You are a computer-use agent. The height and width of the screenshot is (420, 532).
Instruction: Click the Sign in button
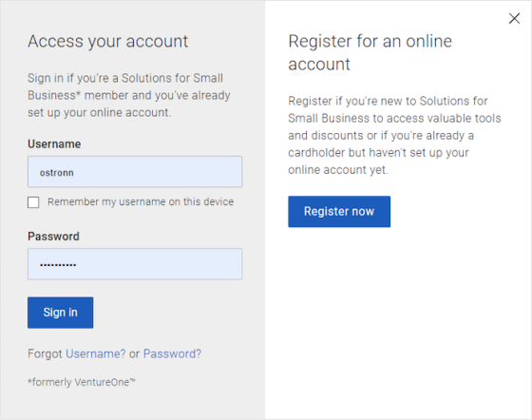[x=61, y=313]
